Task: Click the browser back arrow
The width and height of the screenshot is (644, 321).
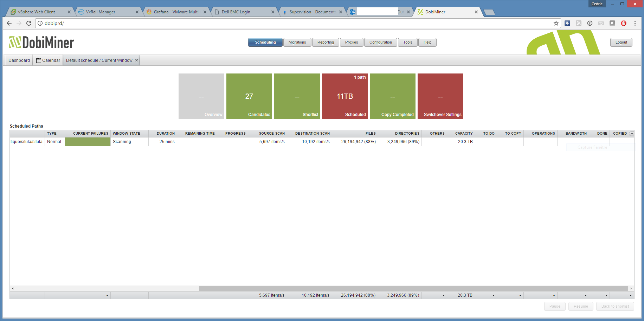Action: pyautogui.click(x=9, y=23)
